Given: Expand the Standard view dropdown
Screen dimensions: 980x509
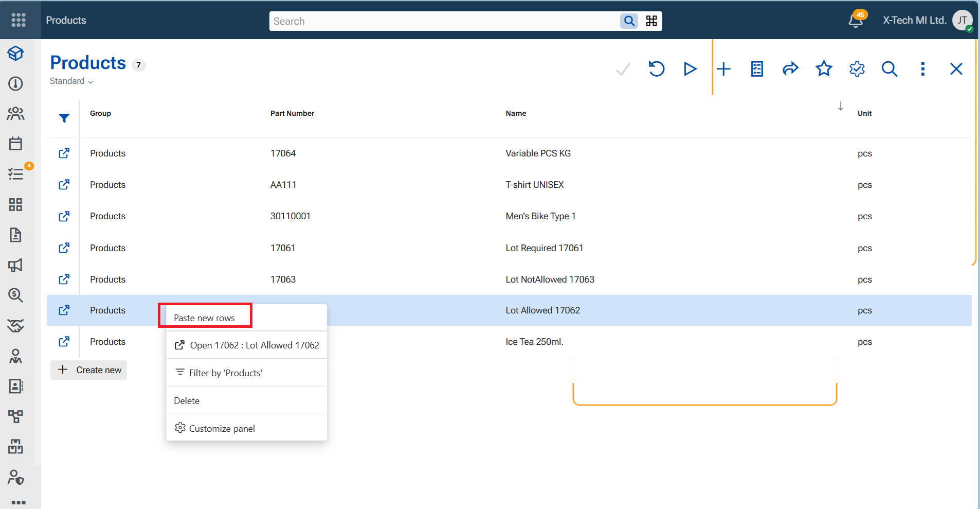Looking at the screenshot, I should (71, 81).
